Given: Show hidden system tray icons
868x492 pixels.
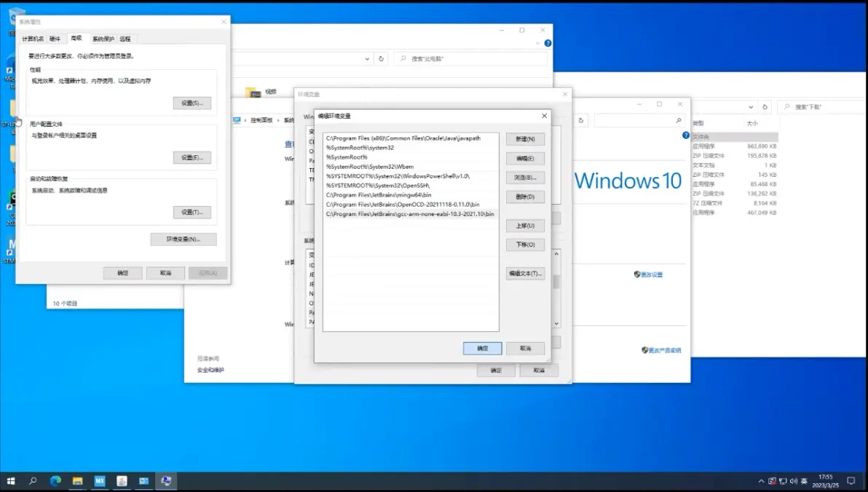Looking at the screenshot, I should click(760, 481).
